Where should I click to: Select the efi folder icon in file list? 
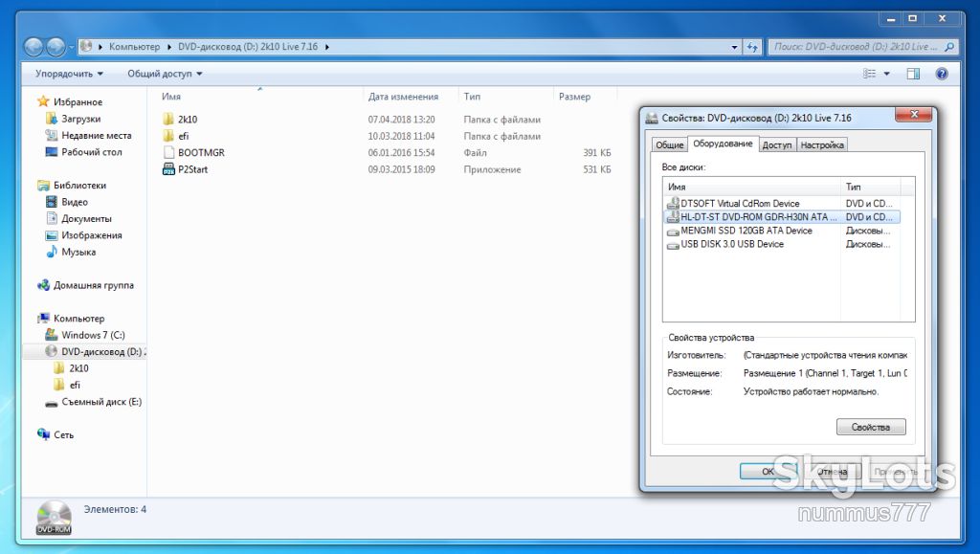168,136
